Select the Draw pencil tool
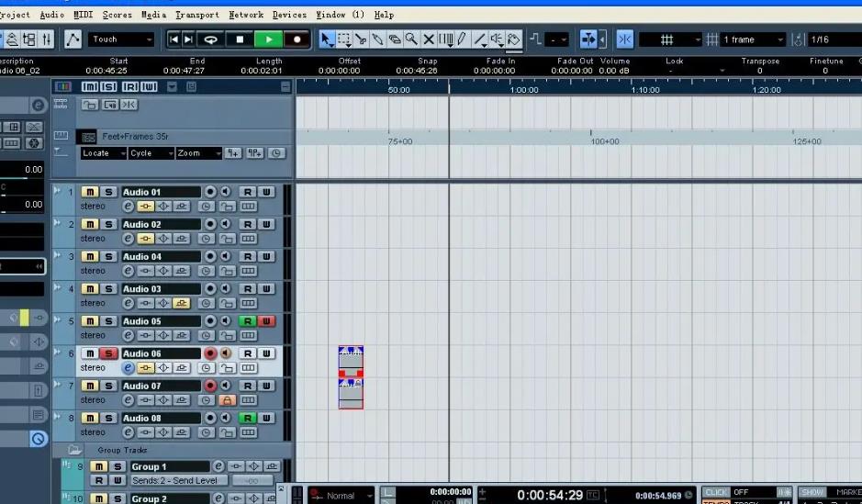The height and width of the screenshot is (504, 862). tap(463, 39)
